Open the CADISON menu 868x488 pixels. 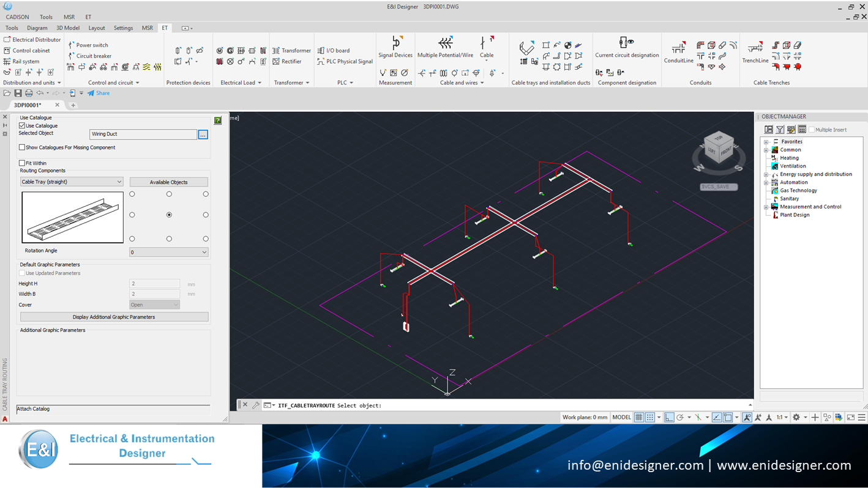(17, 17)
